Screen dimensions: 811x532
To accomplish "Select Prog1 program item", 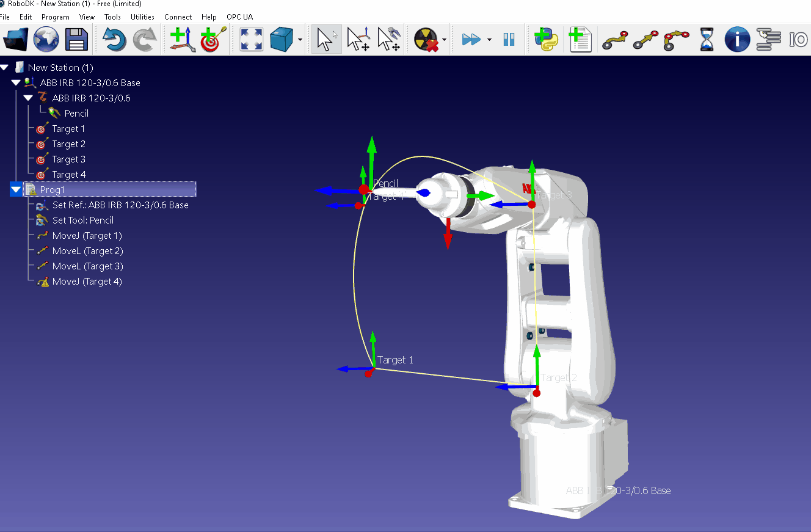I will coord(109,189).
